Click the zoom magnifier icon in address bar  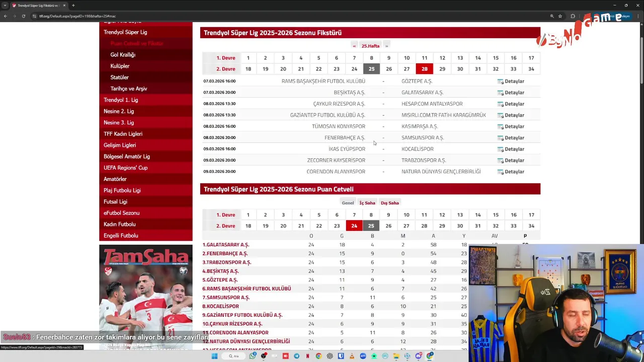pos(552,16)
